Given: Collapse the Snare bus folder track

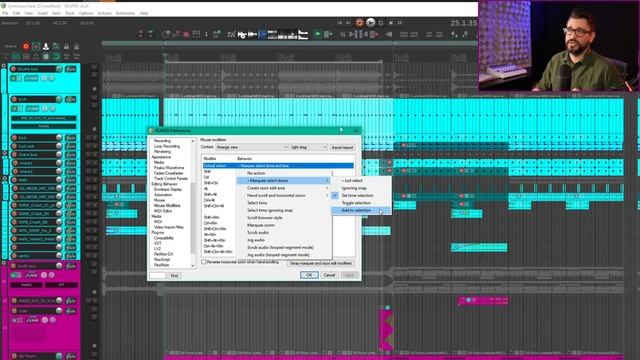Looking at the screenshot, I should click(4, 154).
